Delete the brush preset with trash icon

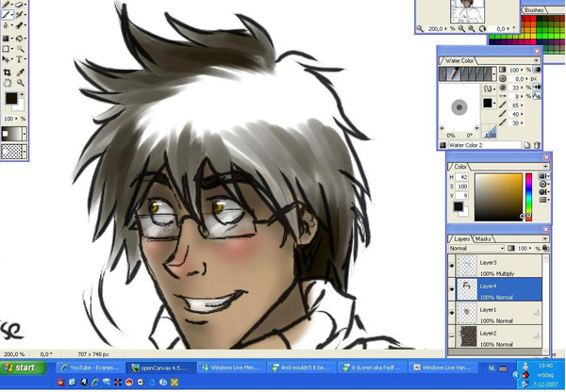point(537,145)
